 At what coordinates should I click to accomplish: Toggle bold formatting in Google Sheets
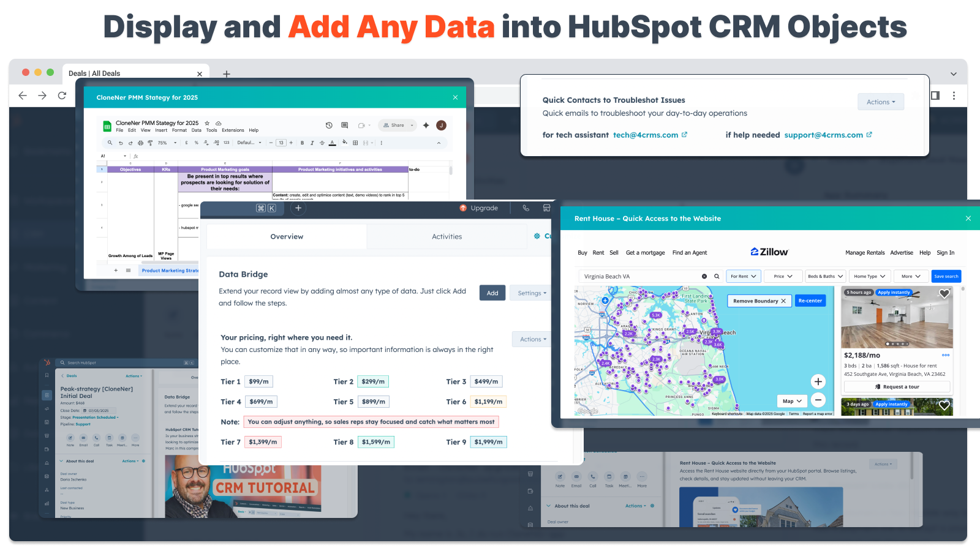point(302,143)
